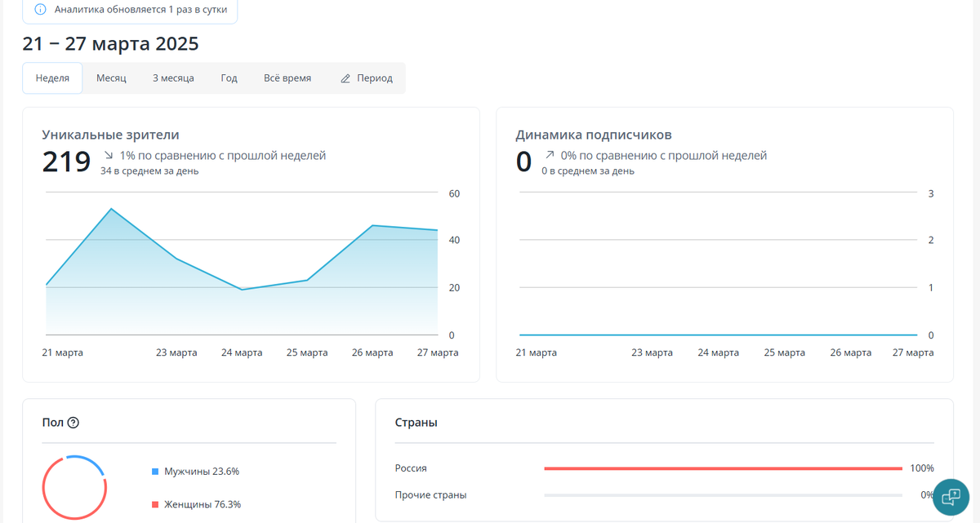Click the blue Мужчины legend square
This screenshot has width=980, height=523.
pyautogui.click(x=155, y=472)
